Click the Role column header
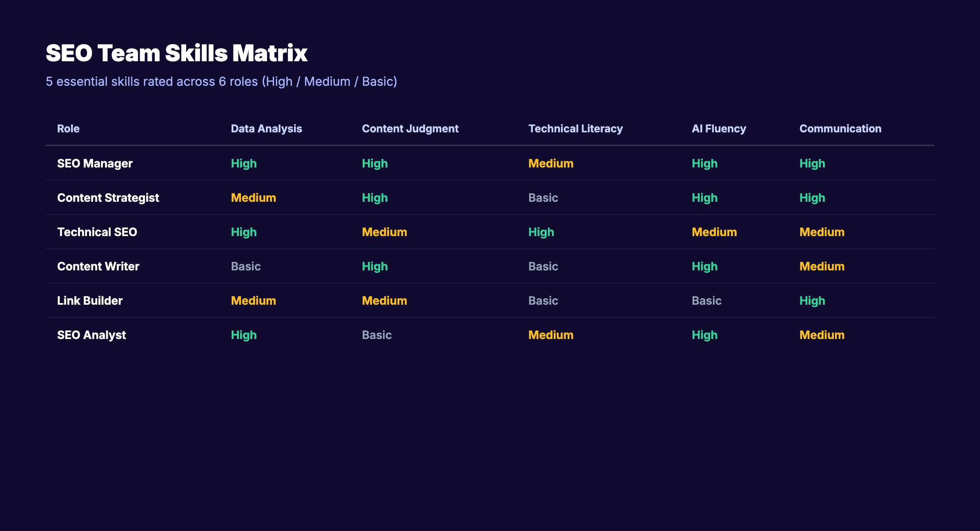This screenshot has width=980, height=531. pos(68,128)
